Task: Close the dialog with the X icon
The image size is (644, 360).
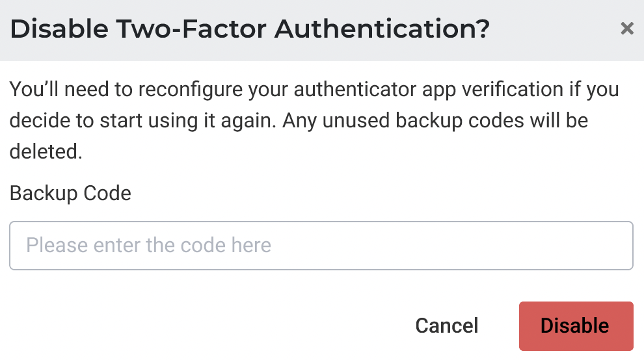Action: coord(626,29)
